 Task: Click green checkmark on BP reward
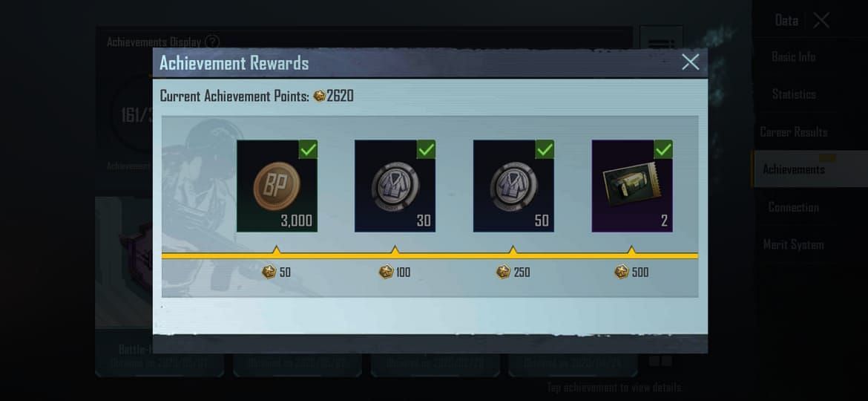[x=309, y=149]
